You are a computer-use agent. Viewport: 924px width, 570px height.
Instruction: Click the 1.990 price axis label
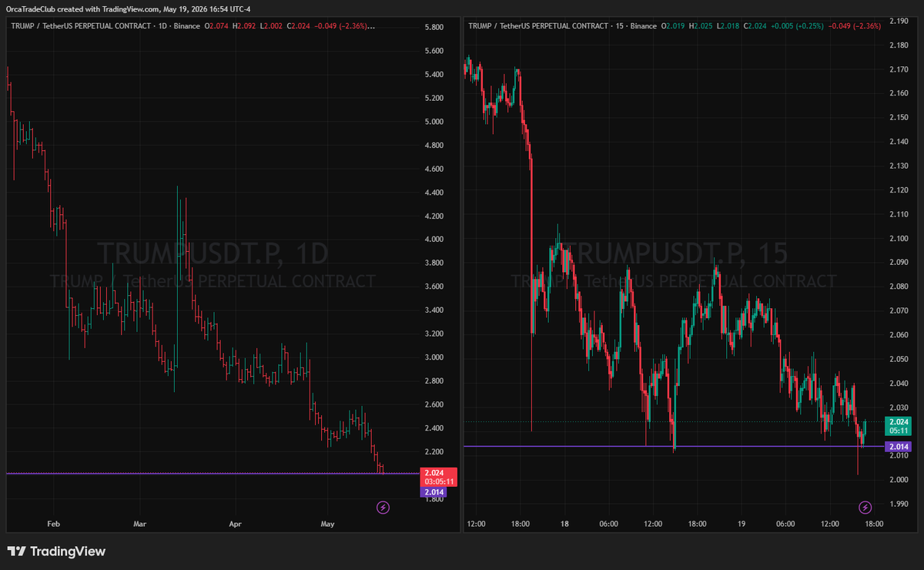(x=898, y=504)
